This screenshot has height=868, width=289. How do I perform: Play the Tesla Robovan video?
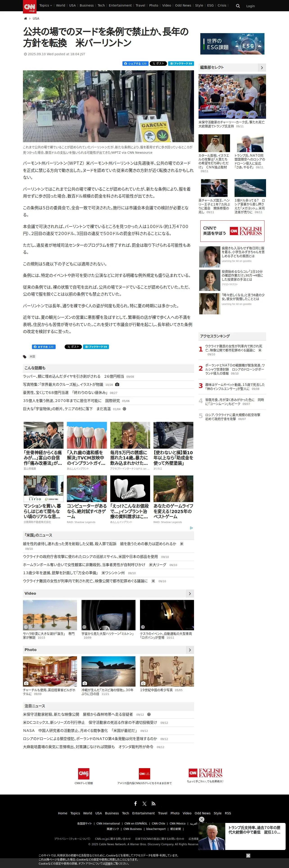click(167, 615)
